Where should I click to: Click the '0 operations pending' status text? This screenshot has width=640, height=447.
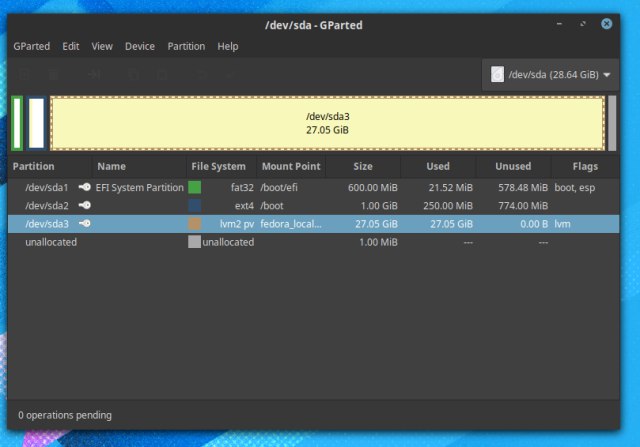pos(65,415)
